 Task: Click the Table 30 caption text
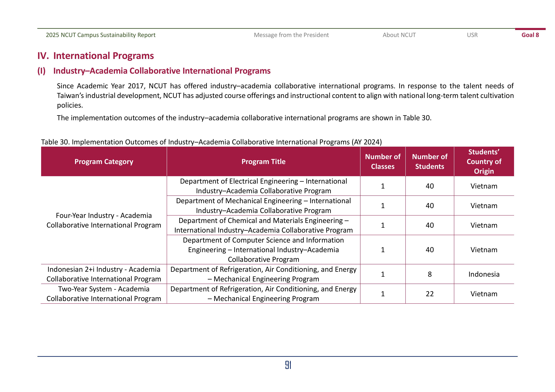point(211,142)
